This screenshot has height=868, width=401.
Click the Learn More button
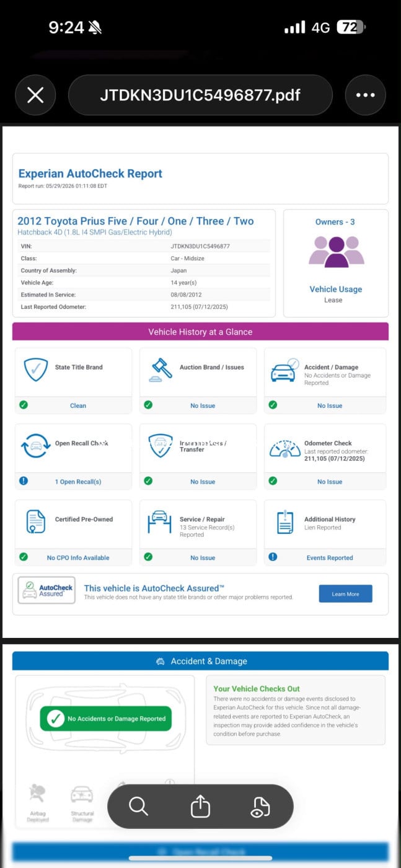[x=345, y=594]
